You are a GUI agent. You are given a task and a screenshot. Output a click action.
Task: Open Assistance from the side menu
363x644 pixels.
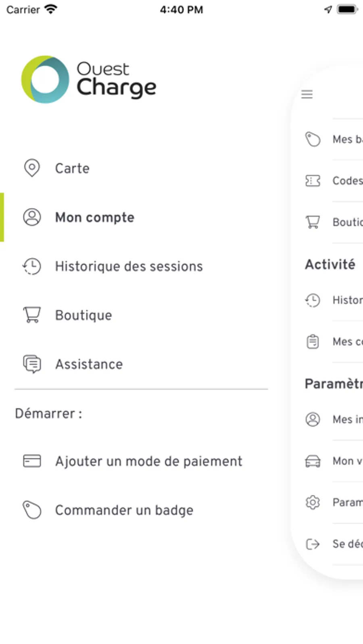89,364
